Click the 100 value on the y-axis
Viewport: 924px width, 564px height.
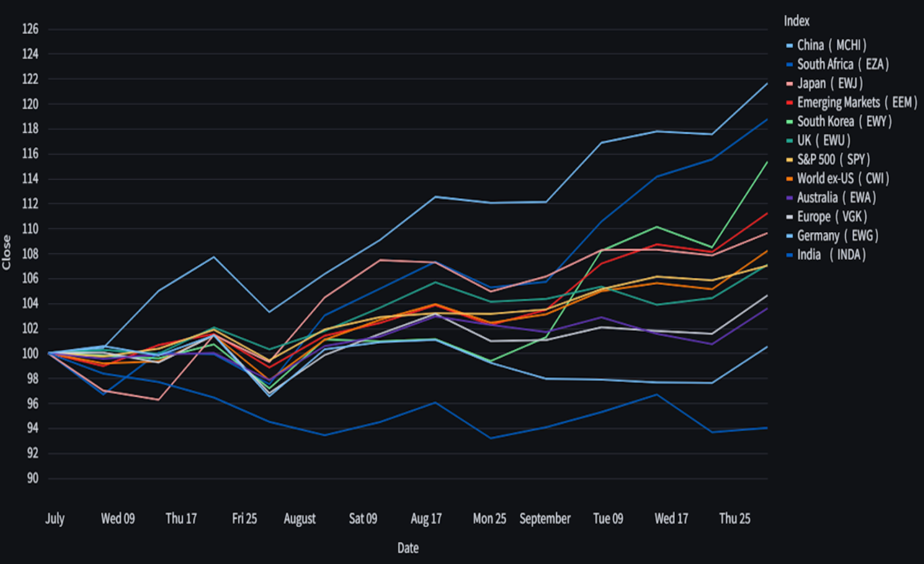pos(30,353)
